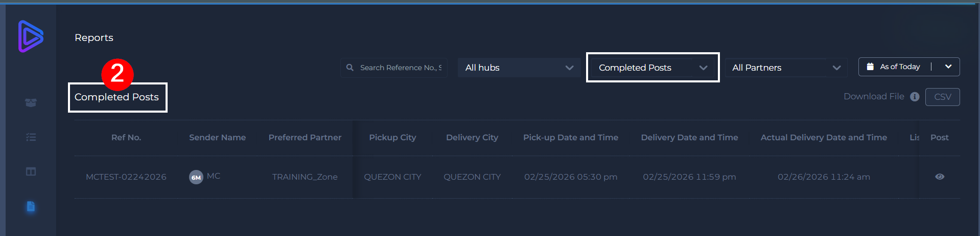Screen dimensions: 980x236
Task: Select the Reports document sidebar icon
Action: pos(31,206)
